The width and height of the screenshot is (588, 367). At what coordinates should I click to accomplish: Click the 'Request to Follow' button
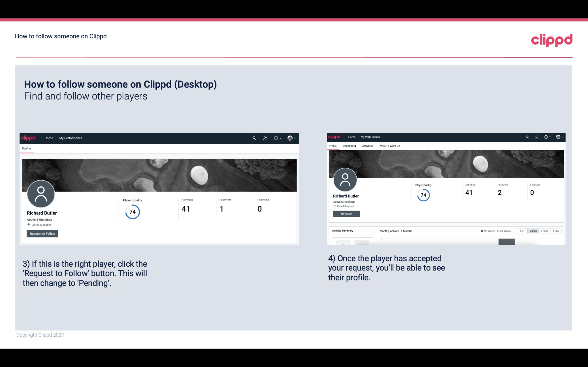point(42,233)
